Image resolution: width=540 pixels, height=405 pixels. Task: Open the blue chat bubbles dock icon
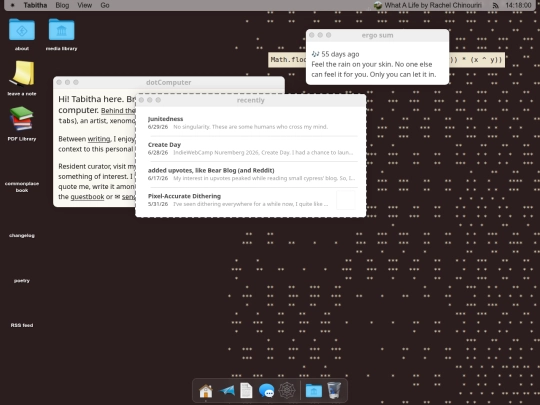pyautogui.click(x=266, y=391)
